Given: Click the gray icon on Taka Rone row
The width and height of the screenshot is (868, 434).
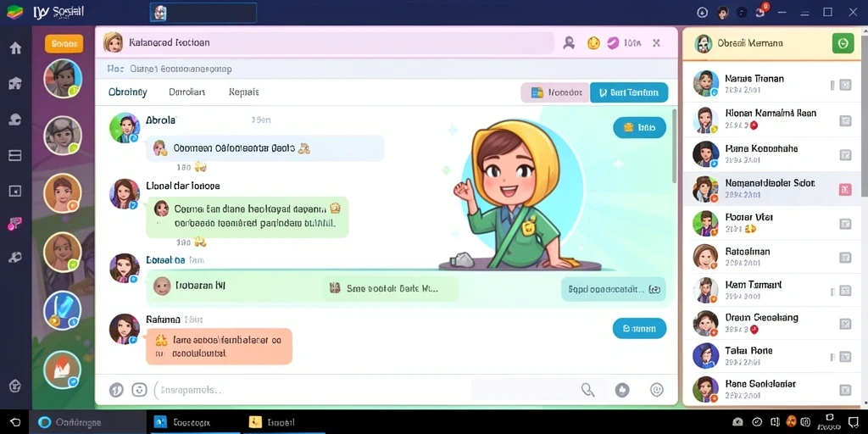Looking at the screenshot, I should tap(845, 357).
